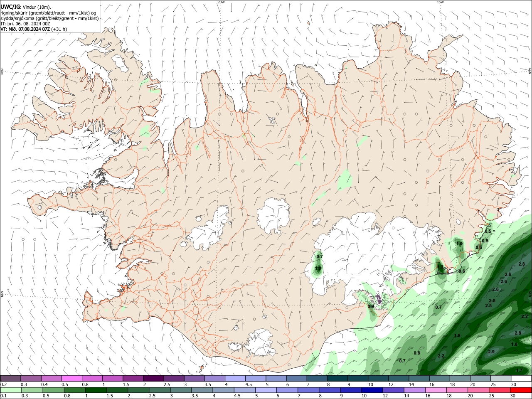Click the "0.4" label in the snow scale
This screenshot has height=399, width=532.
click(x=44, y=384)
